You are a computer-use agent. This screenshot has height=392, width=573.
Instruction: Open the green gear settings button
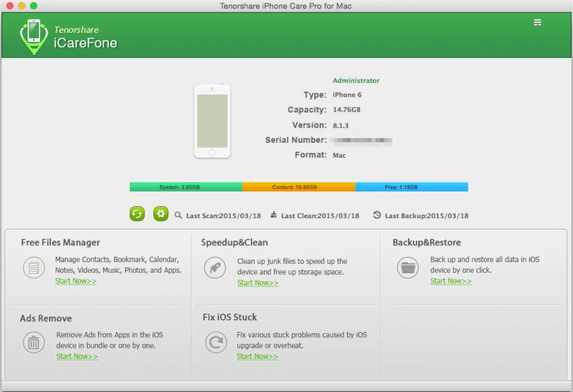(x=161, y=214)
